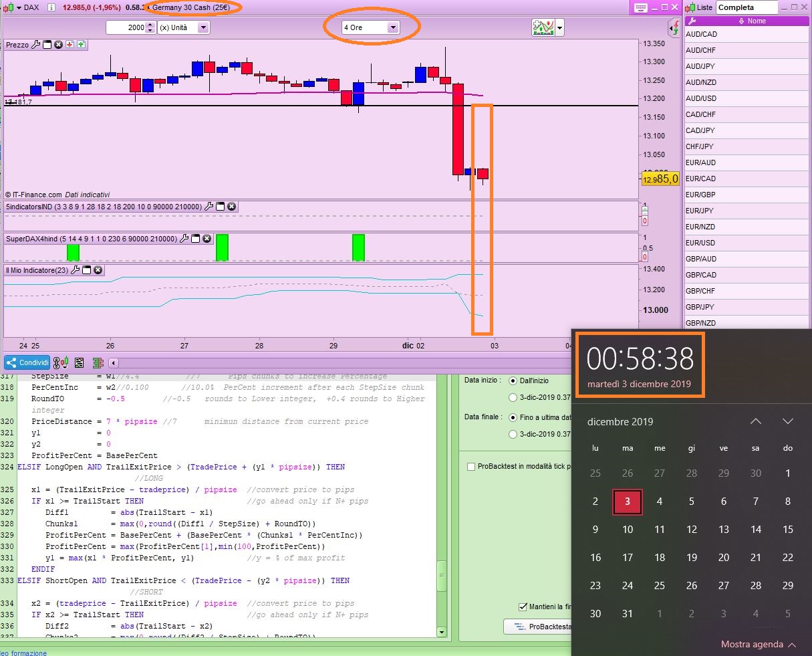Screen dimensions: 812x656
Task: Open the keyboard icon in chart title bar
Action: [x=640, y=7]
